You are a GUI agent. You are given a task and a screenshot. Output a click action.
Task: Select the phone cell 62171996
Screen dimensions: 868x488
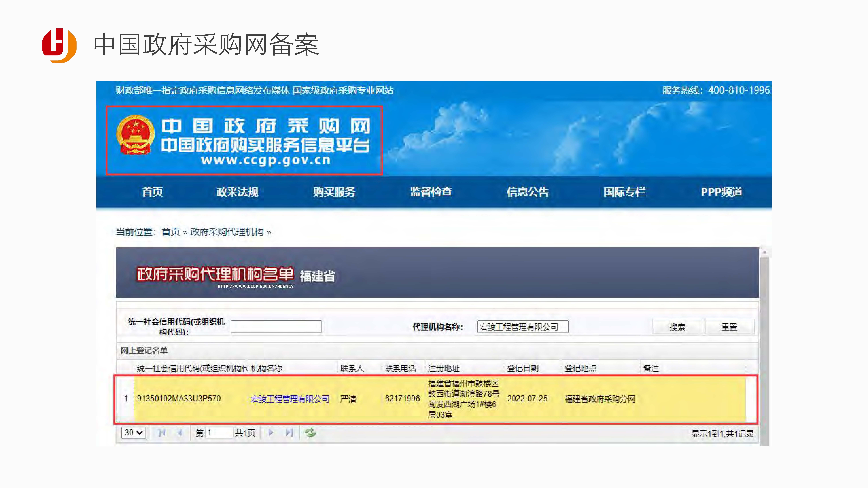(402, 399)
